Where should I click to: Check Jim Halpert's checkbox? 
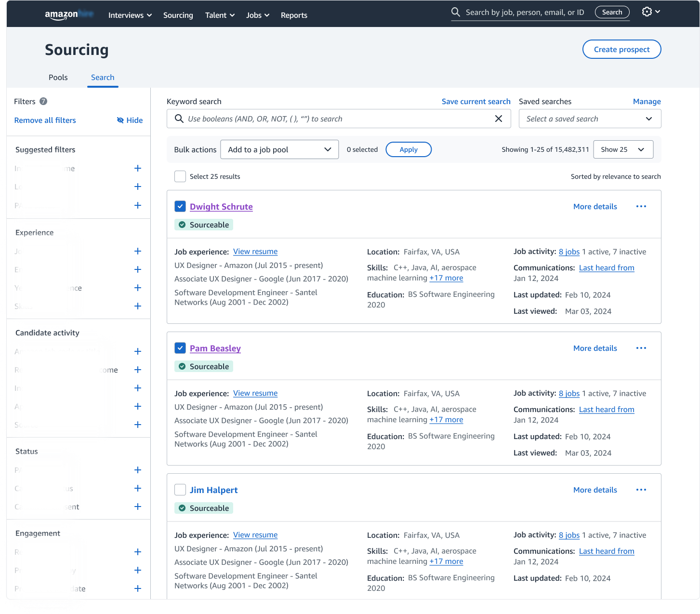pos(180,490)
